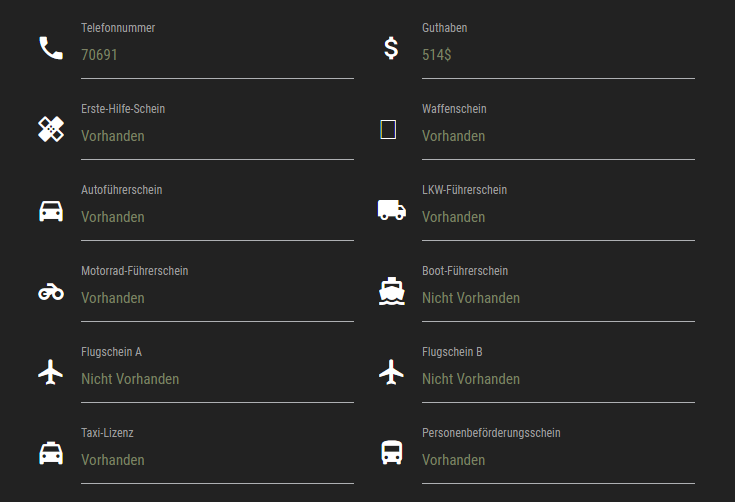Click the taxi Taxi-Lizenz icon
The image size is (735, 502).
(51, 453)
